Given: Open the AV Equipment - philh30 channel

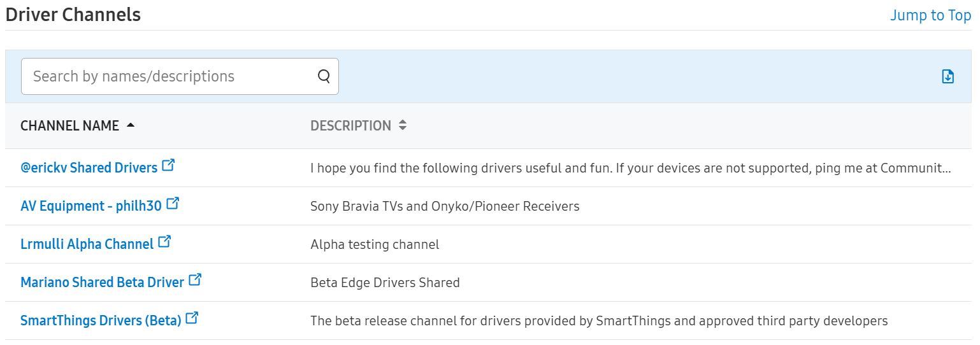Looking at the screenshot, I should 91,206.
